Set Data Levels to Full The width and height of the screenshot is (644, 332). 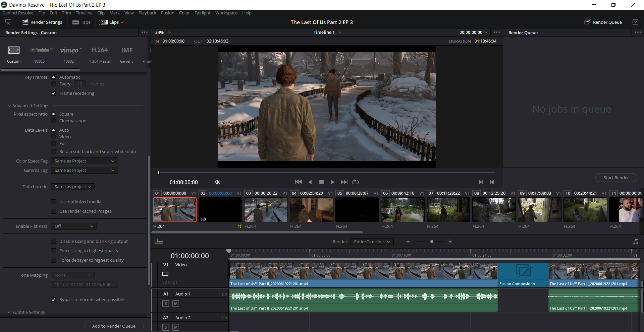(54, 144)
